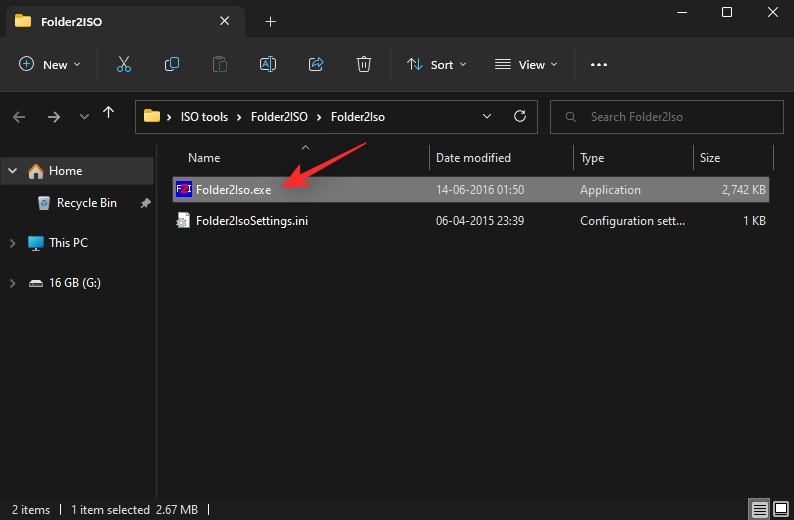The image size is (794, 520).
Task: Select Home in navigation pane
Action: click(65, 171)
